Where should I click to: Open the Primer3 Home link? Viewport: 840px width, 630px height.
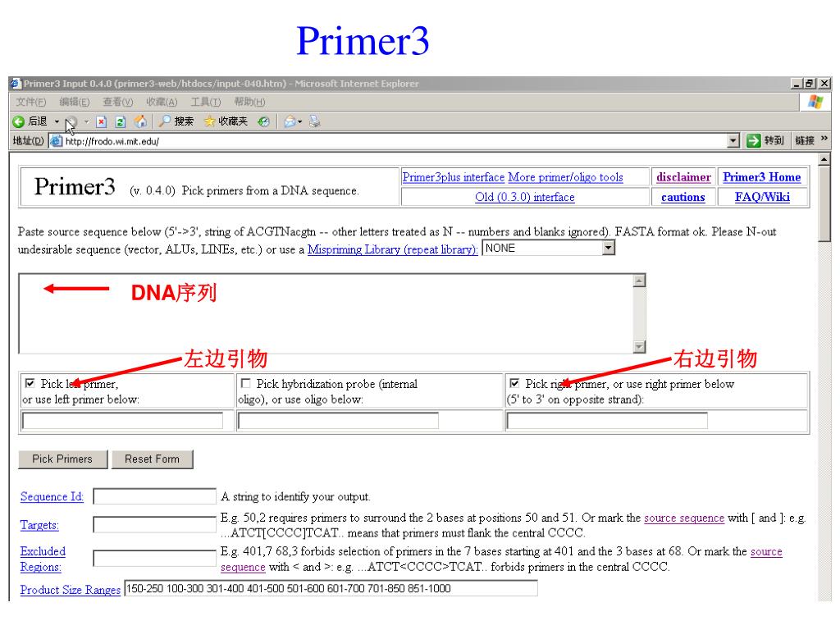(x=762, y=177)
